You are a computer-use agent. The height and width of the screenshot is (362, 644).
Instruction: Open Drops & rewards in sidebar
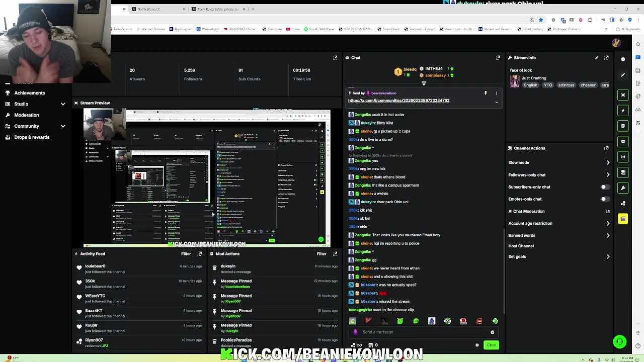32,137
